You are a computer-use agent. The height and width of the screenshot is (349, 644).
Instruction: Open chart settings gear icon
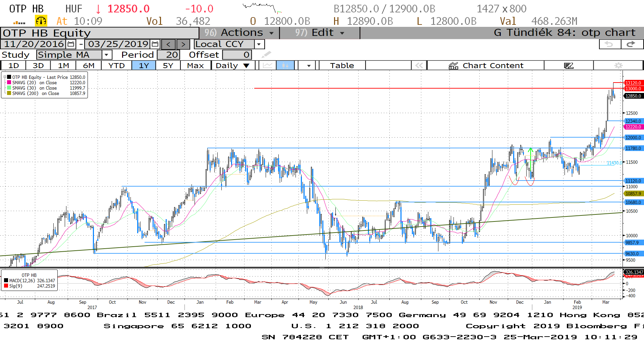(x=618, y=65)
